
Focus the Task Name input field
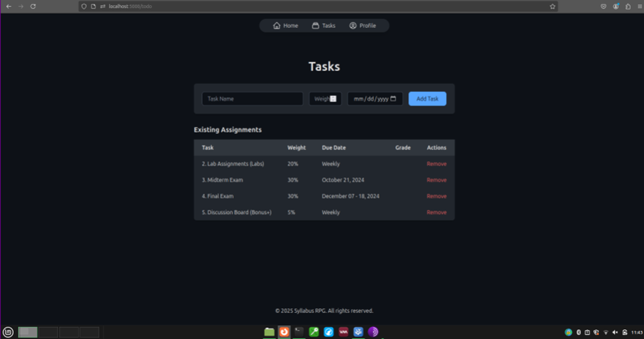tap(252, 98)
